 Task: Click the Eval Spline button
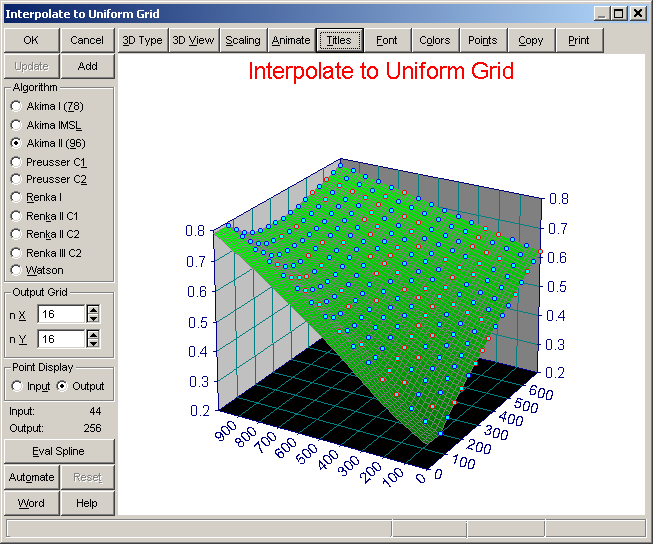tap(59, 452)
